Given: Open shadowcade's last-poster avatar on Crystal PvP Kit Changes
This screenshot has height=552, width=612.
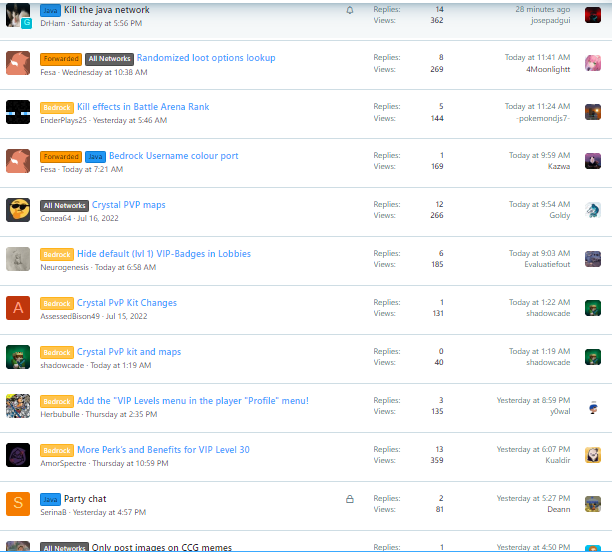Looking at the screenshot, I should pos(592,308).
